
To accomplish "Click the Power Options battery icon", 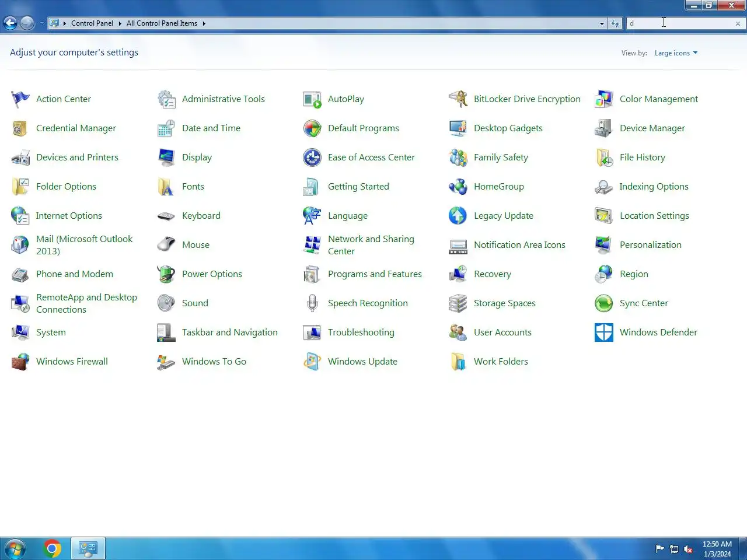I will point(166,274).
